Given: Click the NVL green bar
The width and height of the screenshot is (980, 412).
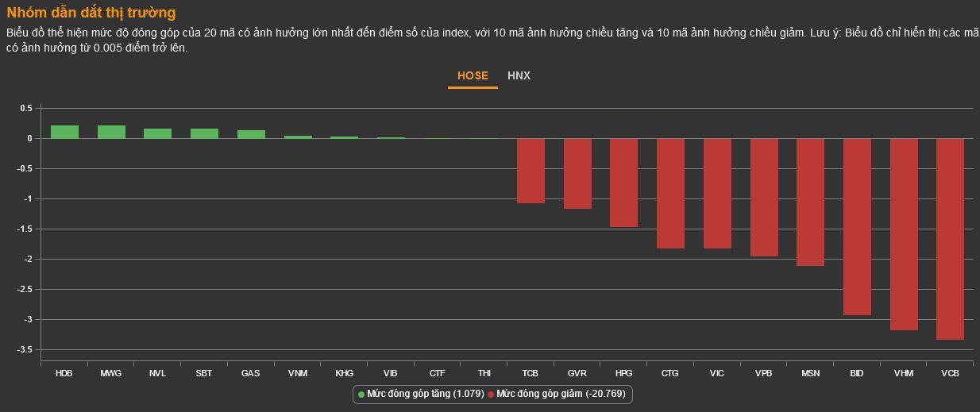Looking at the screenshot, I should coord(157,133).
